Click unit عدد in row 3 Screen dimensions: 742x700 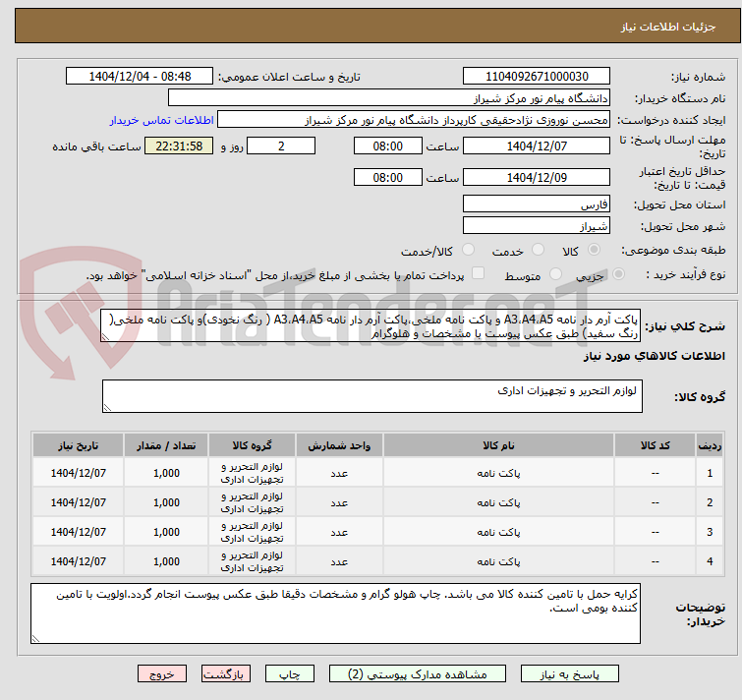point(339,532)
